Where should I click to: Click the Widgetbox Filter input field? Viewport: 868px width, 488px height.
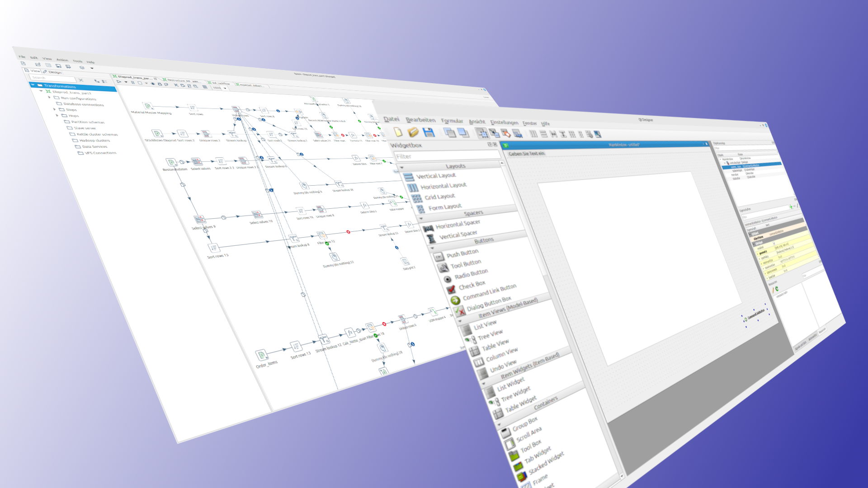(446, 156)
